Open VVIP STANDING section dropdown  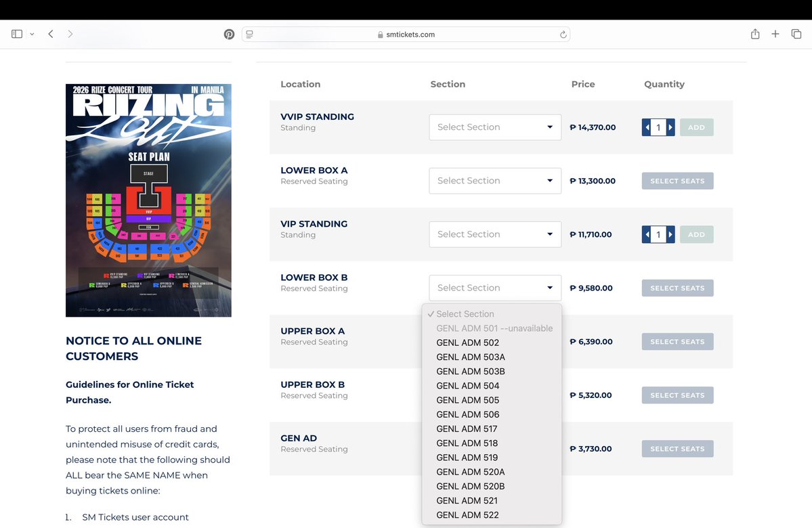tap(495, 127)
